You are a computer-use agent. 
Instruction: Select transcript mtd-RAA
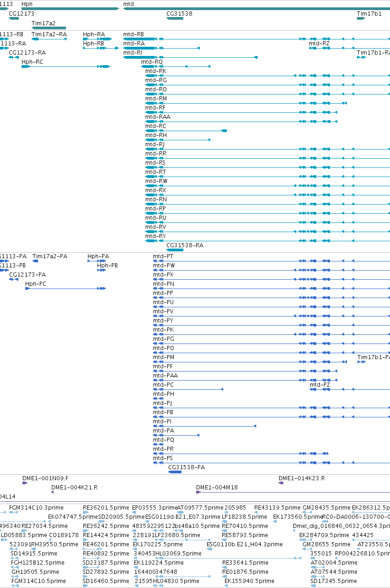tap(158, 117)
